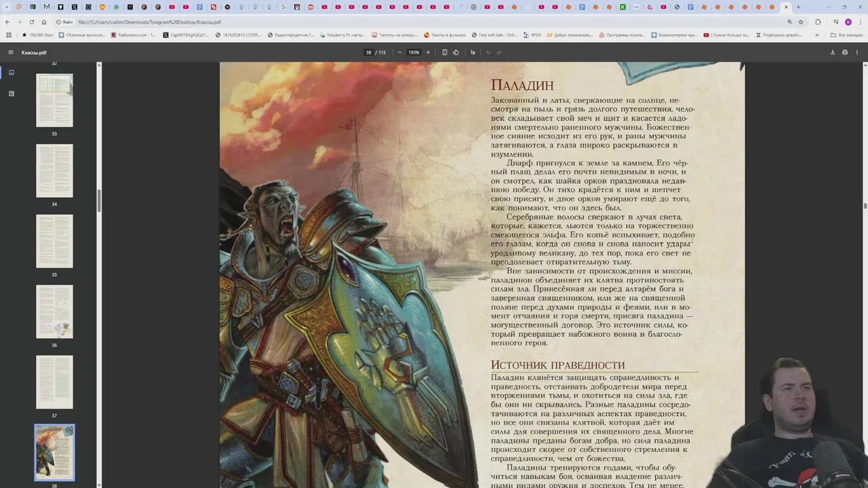Open the browser zoom magnifier icon

(790, 22)
